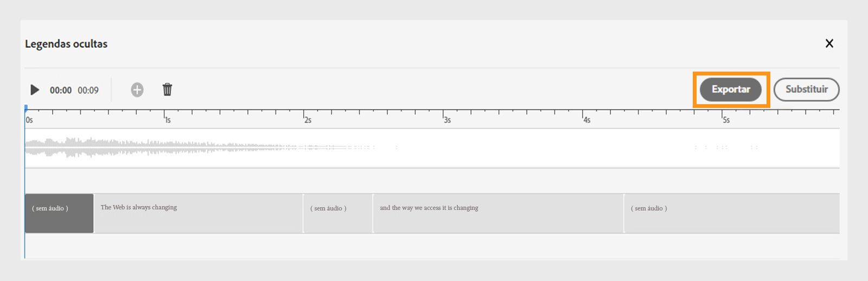Jump to the 1s mark on ruler
Viewport: 868px width, 281px height.
[167, 119]
